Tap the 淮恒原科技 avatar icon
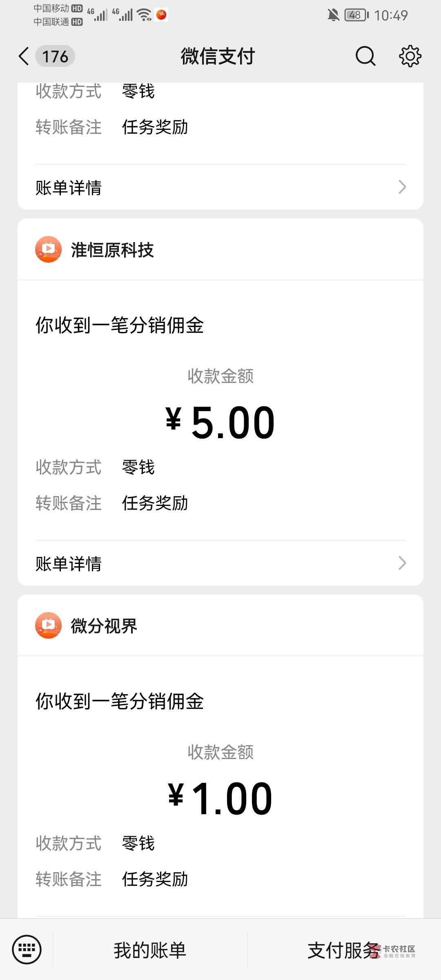The image size is (441, 980). (48, 249)
